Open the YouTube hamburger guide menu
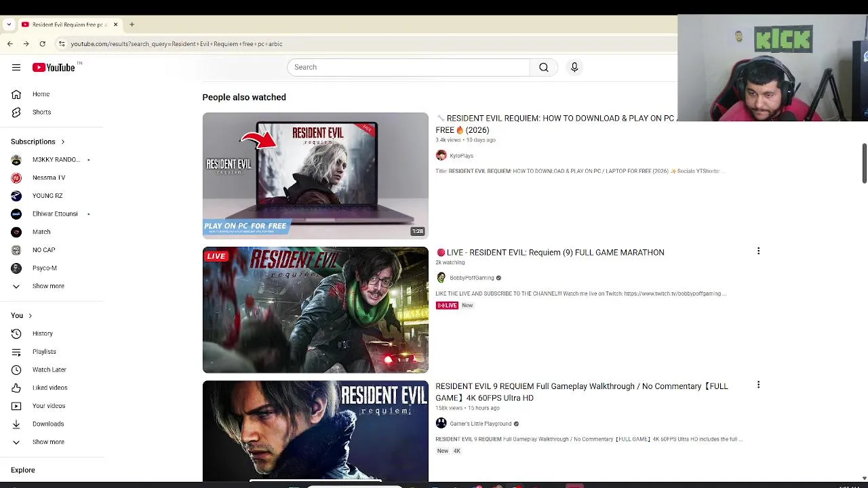 coord(16,67)
